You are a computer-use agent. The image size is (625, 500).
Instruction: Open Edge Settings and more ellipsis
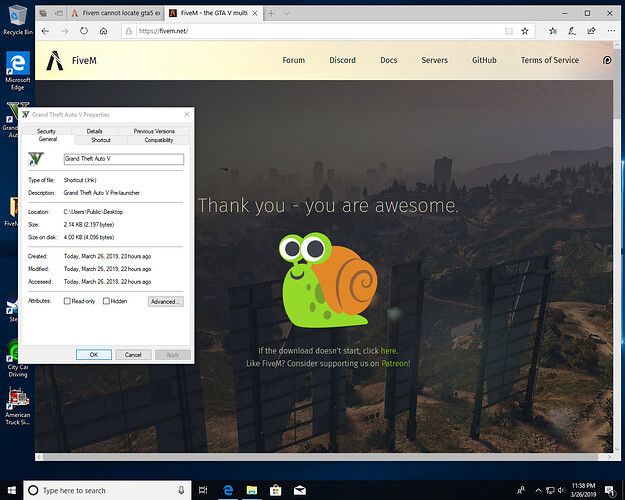click(x=611, y=31)
